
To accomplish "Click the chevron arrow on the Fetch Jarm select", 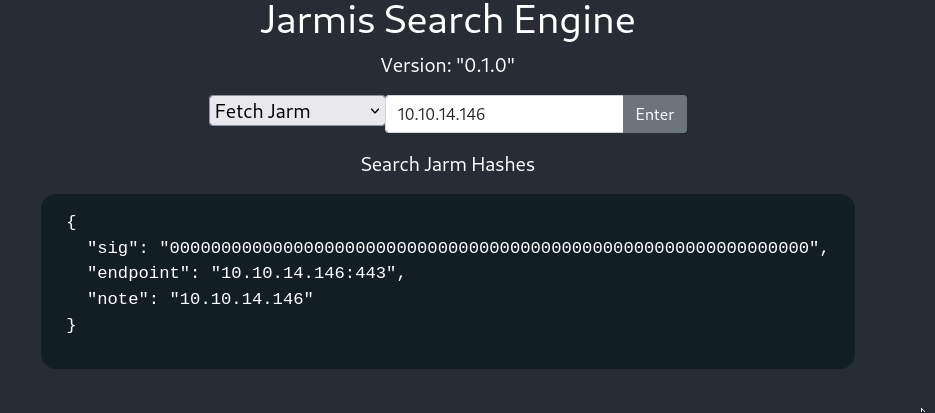I will point(375,111).
